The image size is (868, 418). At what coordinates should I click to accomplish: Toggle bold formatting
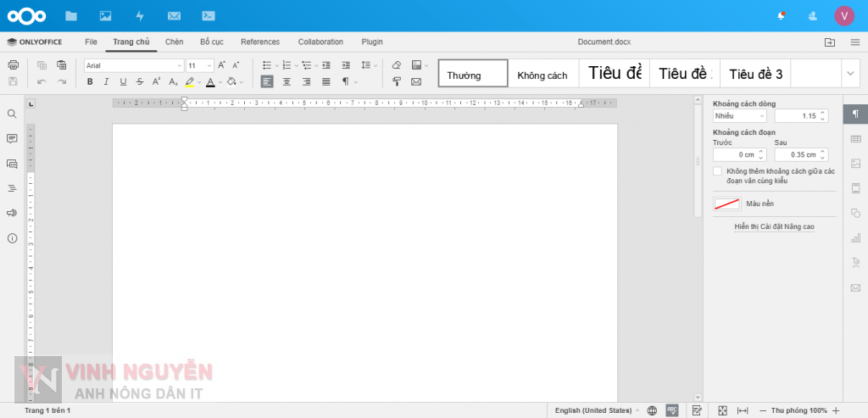tap(90, 82)
